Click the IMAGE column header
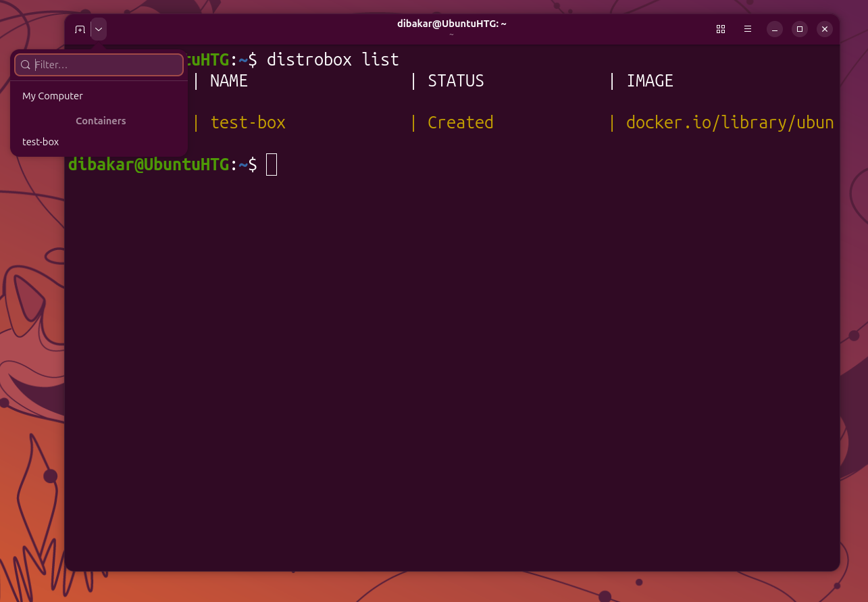This screenshot has height=602, width=868. [x=650, y=81]
